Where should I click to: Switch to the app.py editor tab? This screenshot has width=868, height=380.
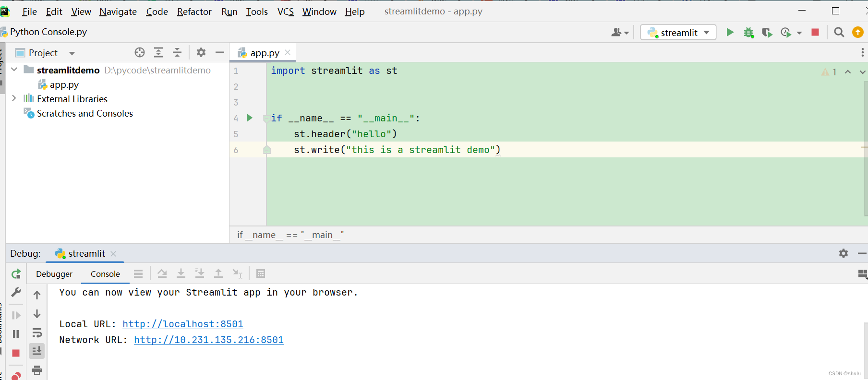click(265, 53)
